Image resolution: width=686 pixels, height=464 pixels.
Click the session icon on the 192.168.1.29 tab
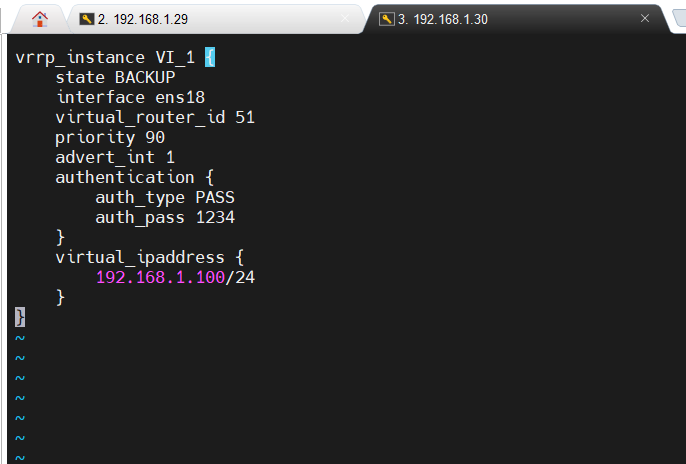tap(86, 19)
